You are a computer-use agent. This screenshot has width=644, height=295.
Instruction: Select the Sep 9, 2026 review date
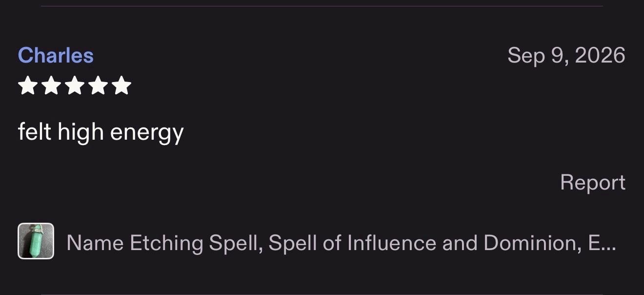click(566, 56)
